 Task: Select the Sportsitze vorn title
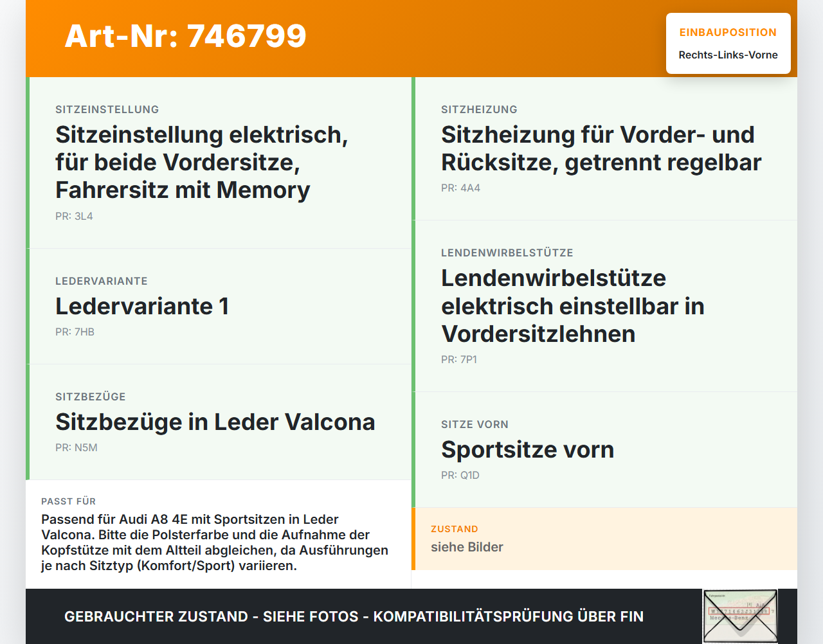click(x=527, y=449)
